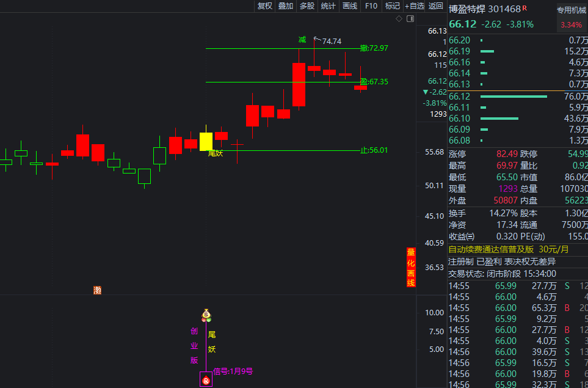Click the red R badge beside 301468
This screenshot has width=588, height=388.
pos(524,9)
